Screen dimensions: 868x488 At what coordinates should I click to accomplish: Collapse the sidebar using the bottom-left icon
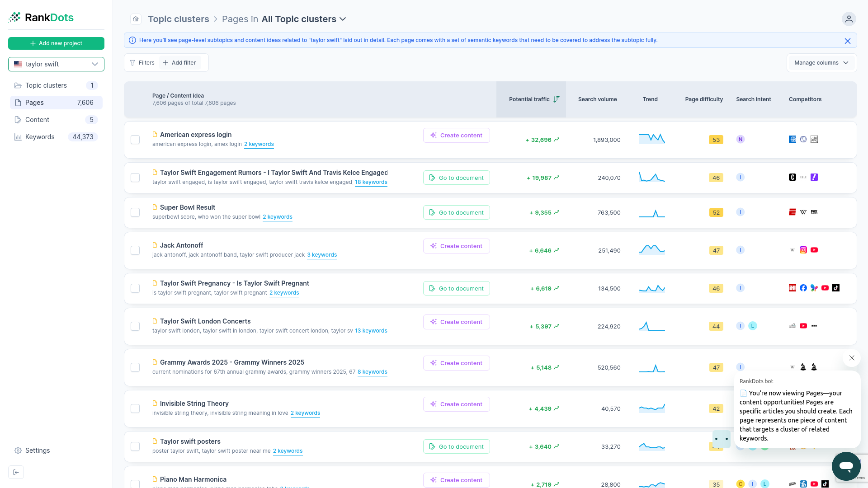[16, 472]
